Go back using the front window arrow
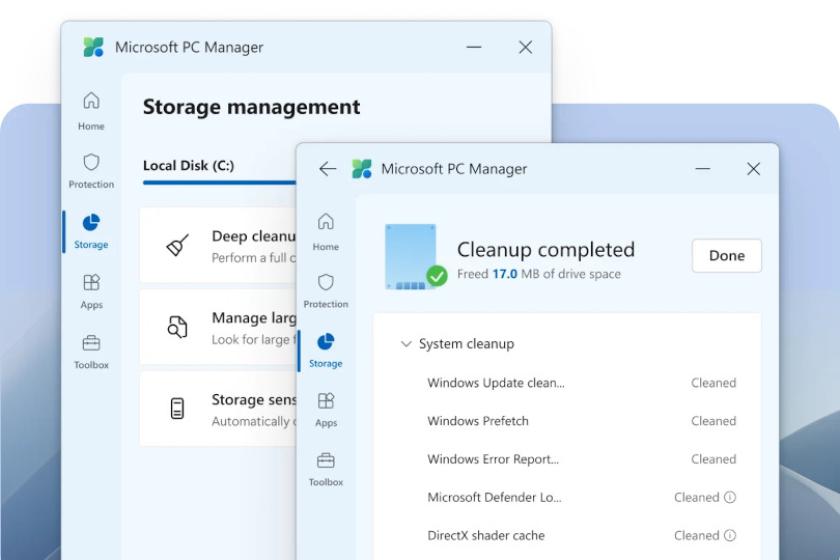The width and height of the screenshot is (840, 560). [327, 169]
